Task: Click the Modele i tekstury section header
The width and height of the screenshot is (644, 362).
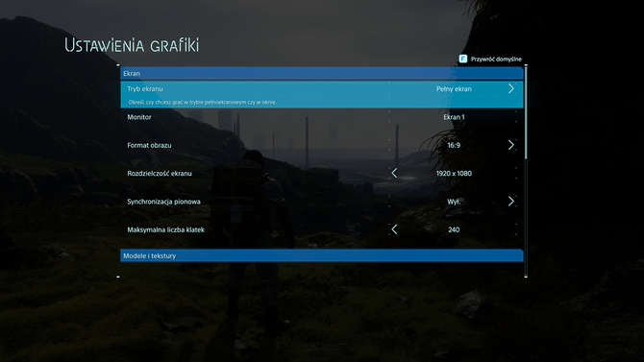Action: click(x=322, y=255)
